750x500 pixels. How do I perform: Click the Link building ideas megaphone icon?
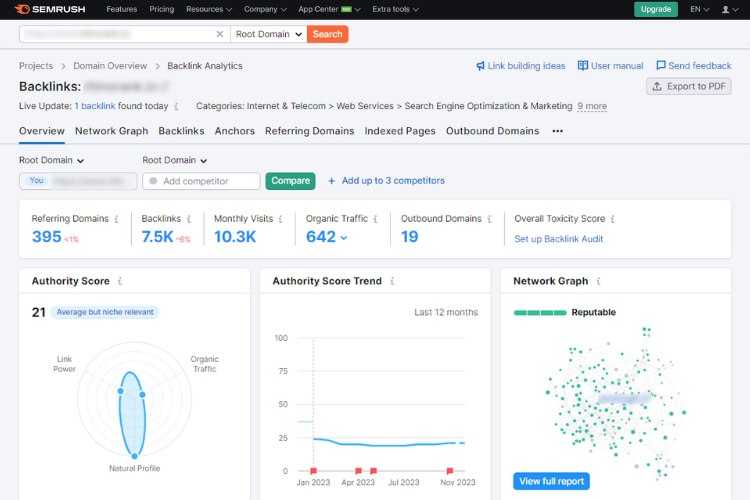pos(480,66)
